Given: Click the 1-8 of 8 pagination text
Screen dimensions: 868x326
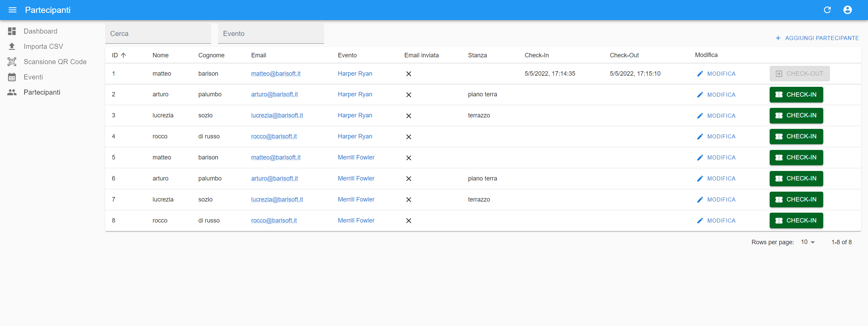Looking at the screenshot, I should point(842,242).
